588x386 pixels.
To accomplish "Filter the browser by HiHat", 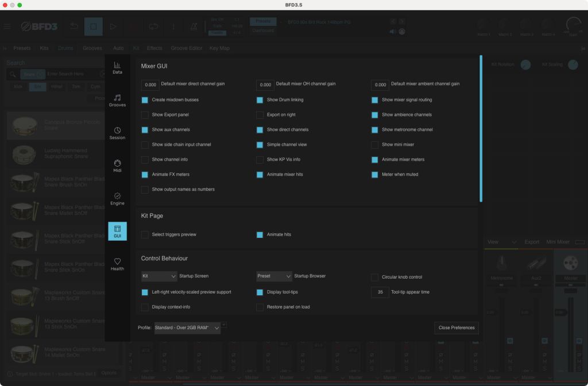I will [57, 87].
